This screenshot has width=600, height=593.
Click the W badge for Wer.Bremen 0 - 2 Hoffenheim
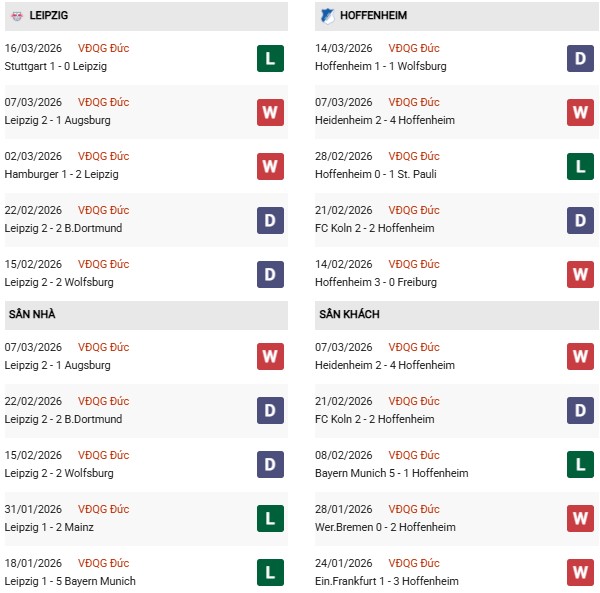click(581, 519)
